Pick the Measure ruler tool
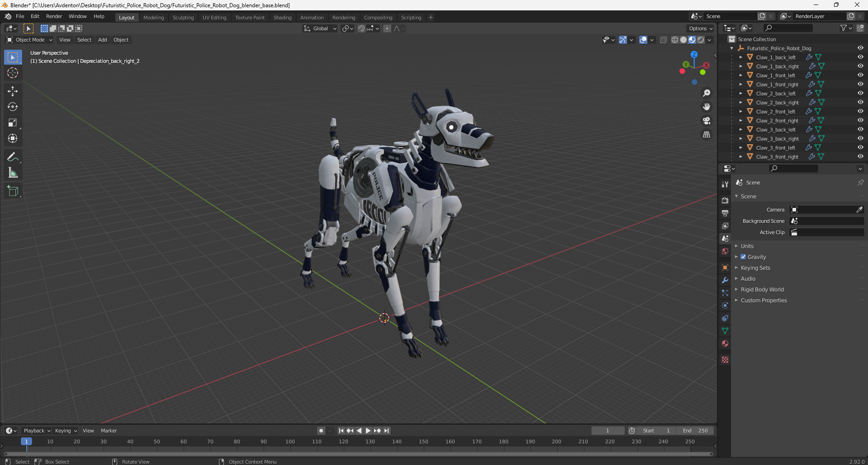 (13, 173)
